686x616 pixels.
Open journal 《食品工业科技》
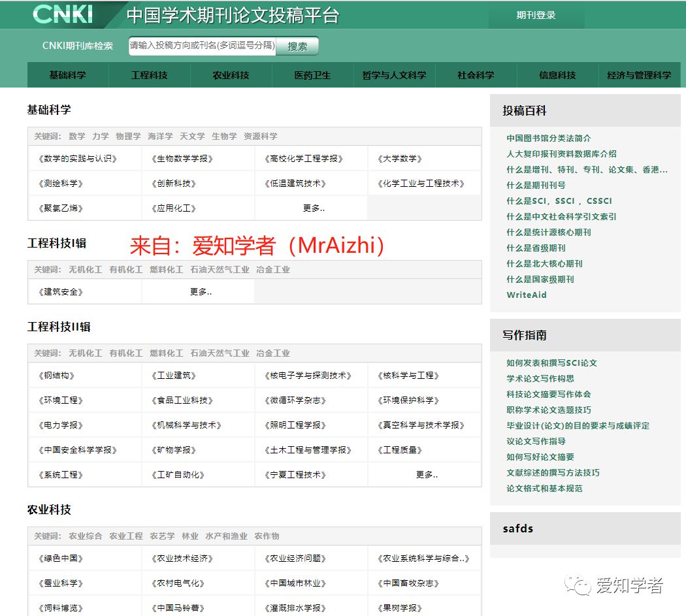coord(182,400)
